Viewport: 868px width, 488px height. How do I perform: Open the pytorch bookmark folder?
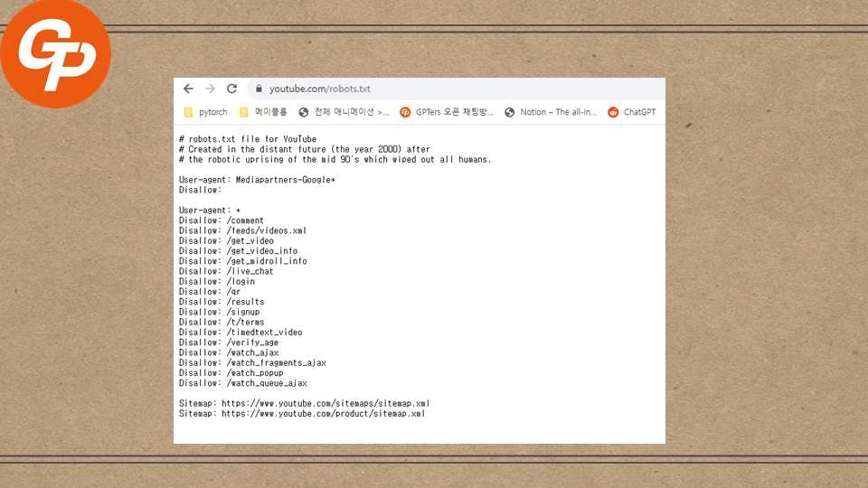205,112
